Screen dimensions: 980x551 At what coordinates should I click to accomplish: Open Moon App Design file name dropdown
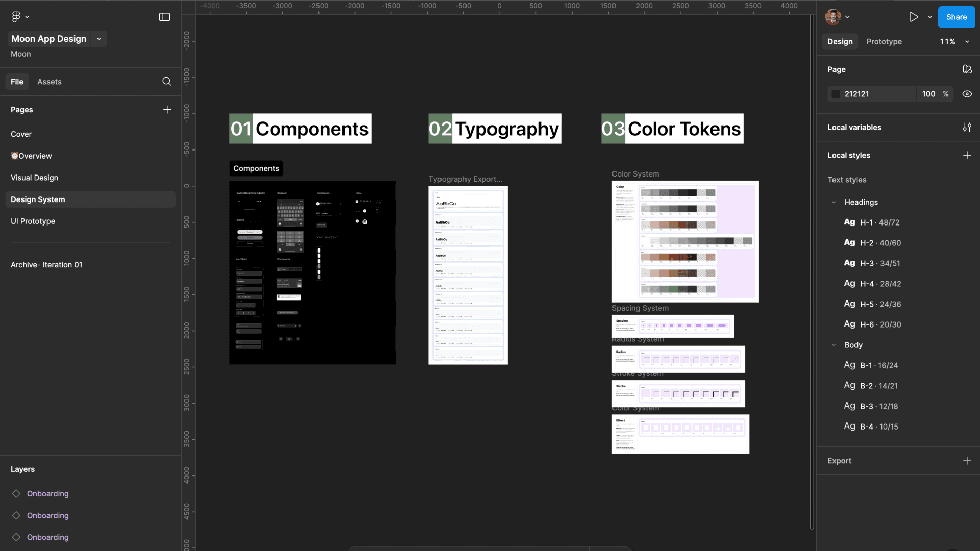(x=99, y=39)
